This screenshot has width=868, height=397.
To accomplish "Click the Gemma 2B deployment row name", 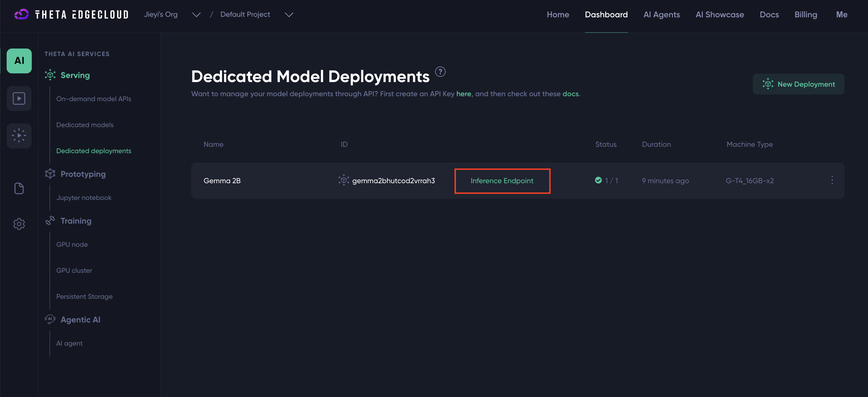I will 222,181.
